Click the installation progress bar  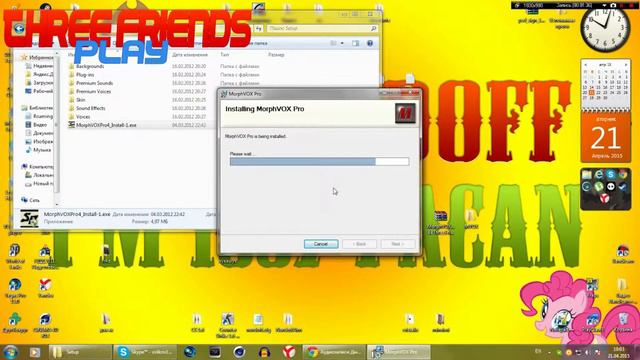[x=319, y=162]
